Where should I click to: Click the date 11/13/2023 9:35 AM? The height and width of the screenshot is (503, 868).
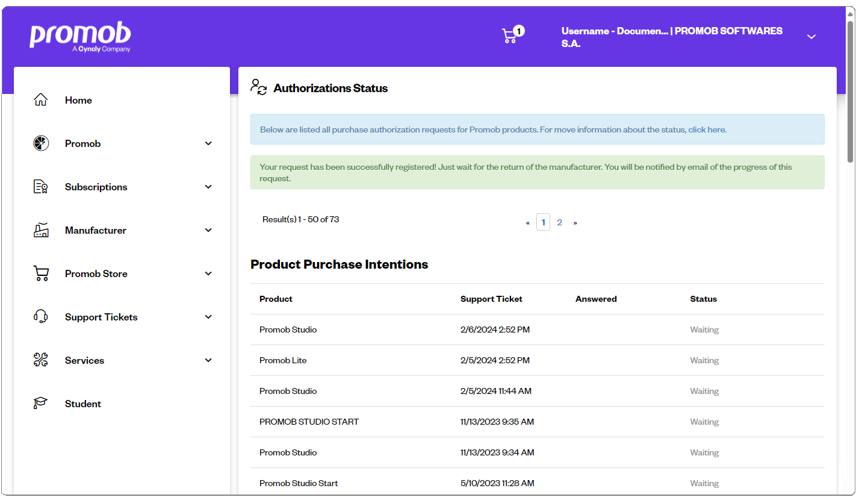pos(497,422)
